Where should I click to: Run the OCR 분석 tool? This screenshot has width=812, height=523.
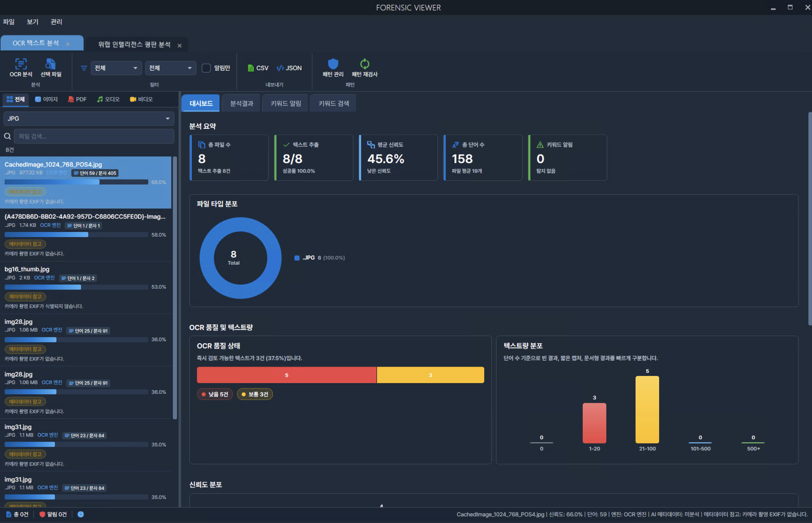(x=21, y=67)
